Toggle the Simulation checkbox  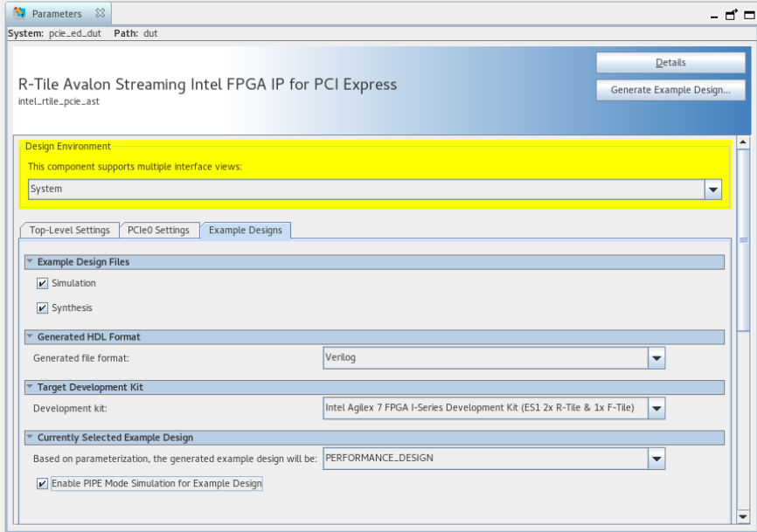coord(42,283)
